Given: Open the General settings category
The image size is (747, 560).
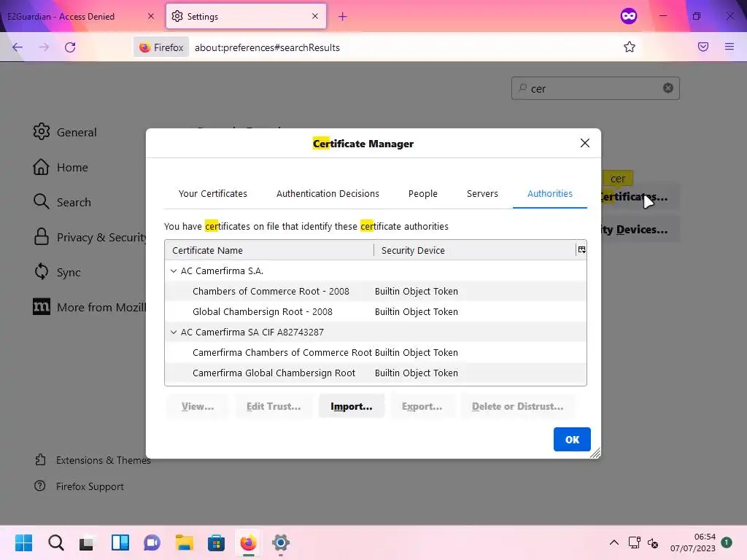Looking at the screenshot, I should 65,132.
